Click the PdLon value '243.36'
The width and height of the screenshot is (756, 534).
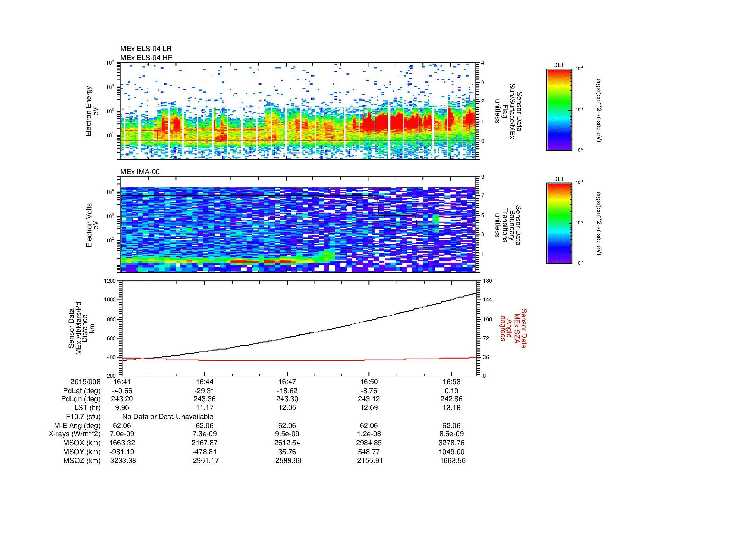(205, 399)
